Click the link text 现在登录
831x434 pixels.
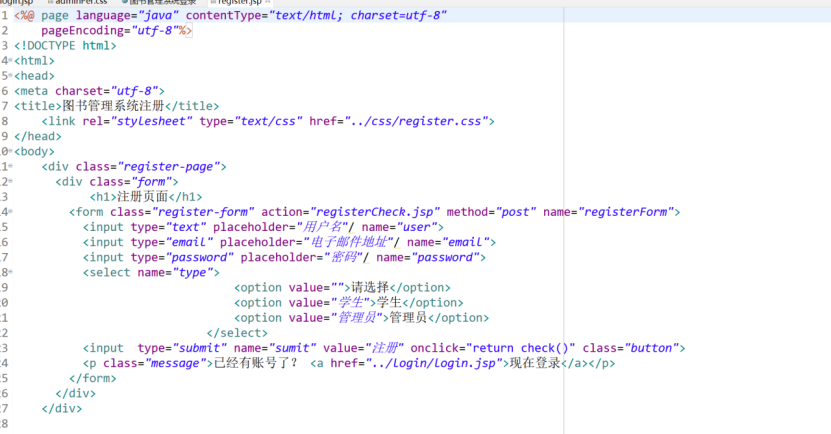(535, 363)
